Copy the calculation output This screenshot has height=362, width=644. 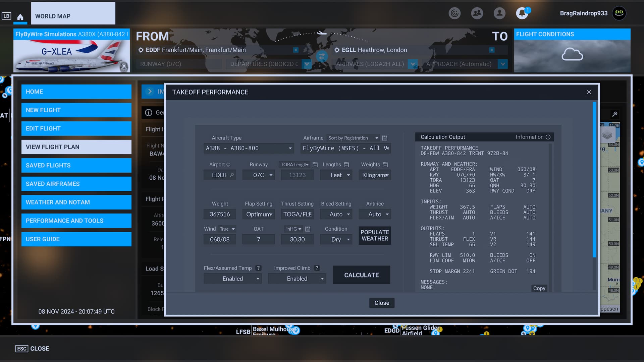pyautogui.click(x=539, y=288)
